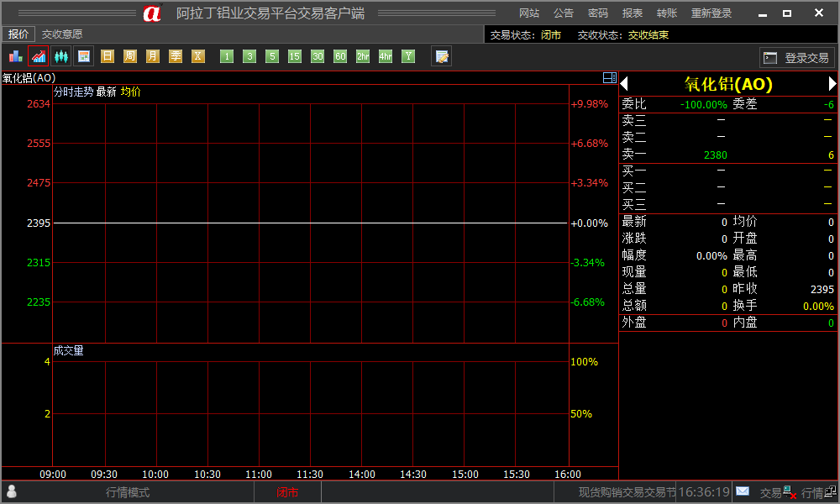Select the quarterly 季 period icon

176,56
